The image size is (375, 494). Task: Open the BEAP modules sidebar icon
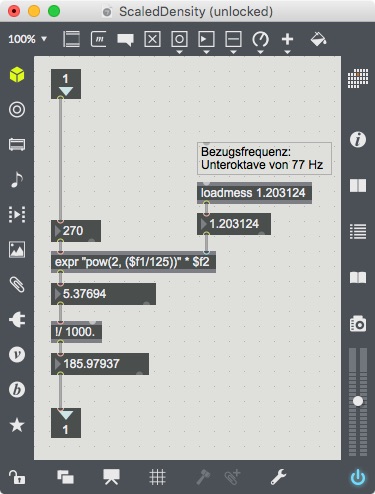17,390
